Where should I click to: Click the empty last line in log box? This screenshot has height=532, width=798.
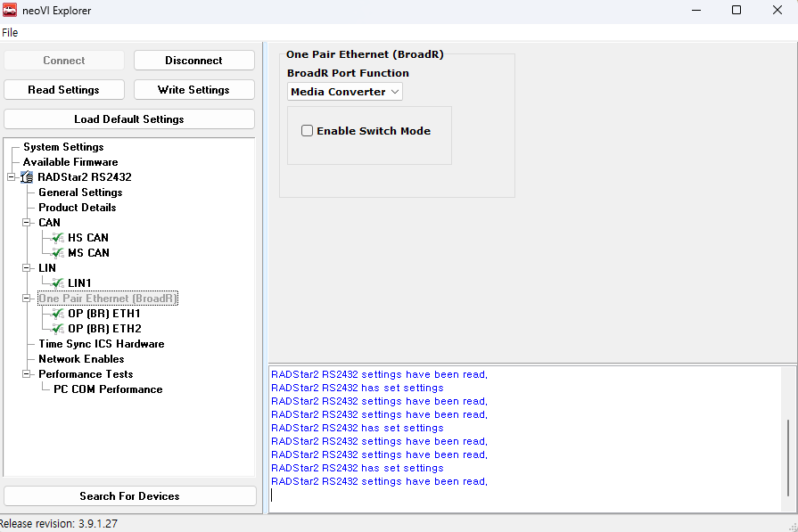point(524,495)
